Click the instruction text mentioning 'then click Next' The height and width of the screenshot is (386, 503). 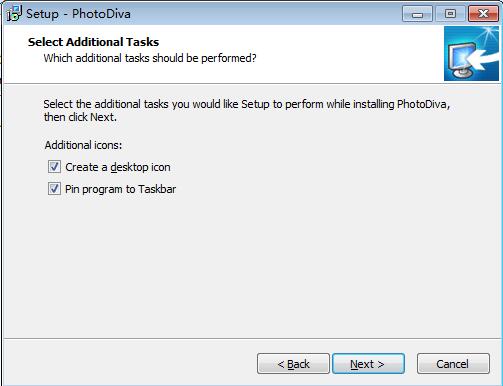click(x=247, y=111)
